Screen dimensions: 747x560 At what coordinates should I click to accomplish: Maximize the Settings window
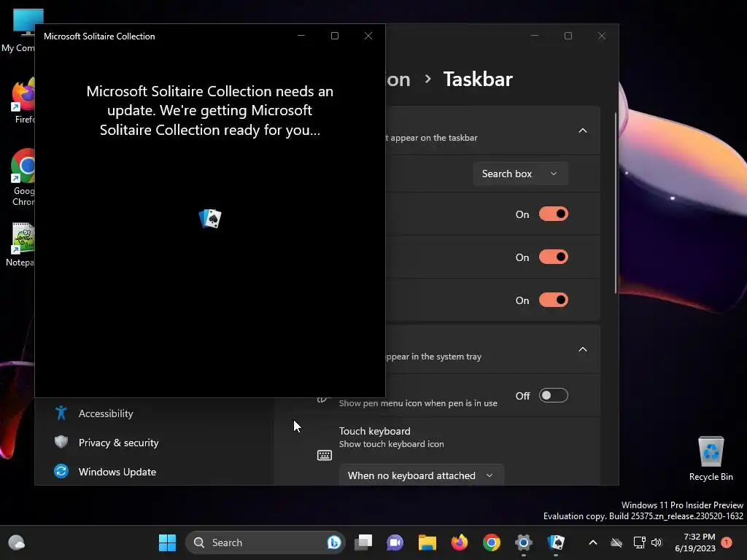568,36
